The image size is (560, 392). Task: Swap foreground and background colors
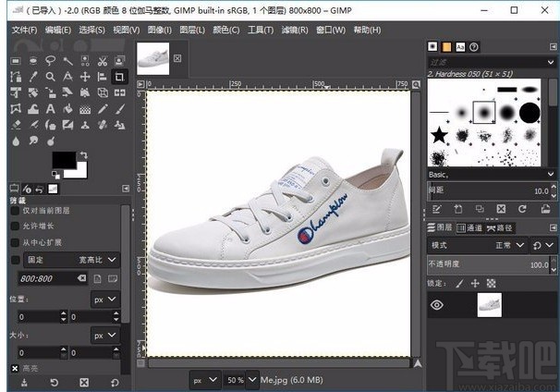82,154
